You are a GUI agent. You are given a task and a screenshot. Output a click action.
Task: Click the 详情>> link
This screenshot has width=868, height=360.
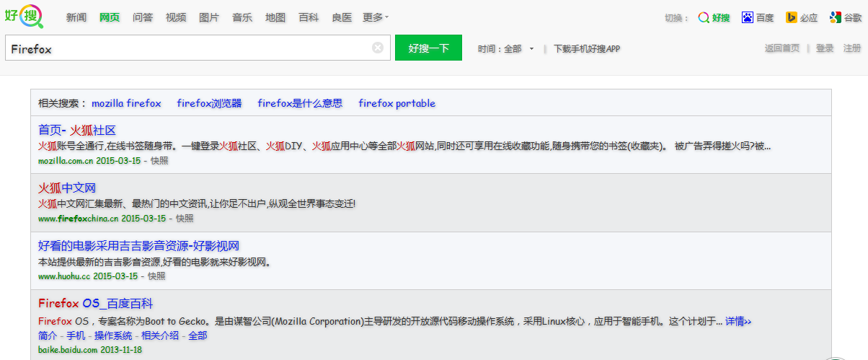click(738, 321)
